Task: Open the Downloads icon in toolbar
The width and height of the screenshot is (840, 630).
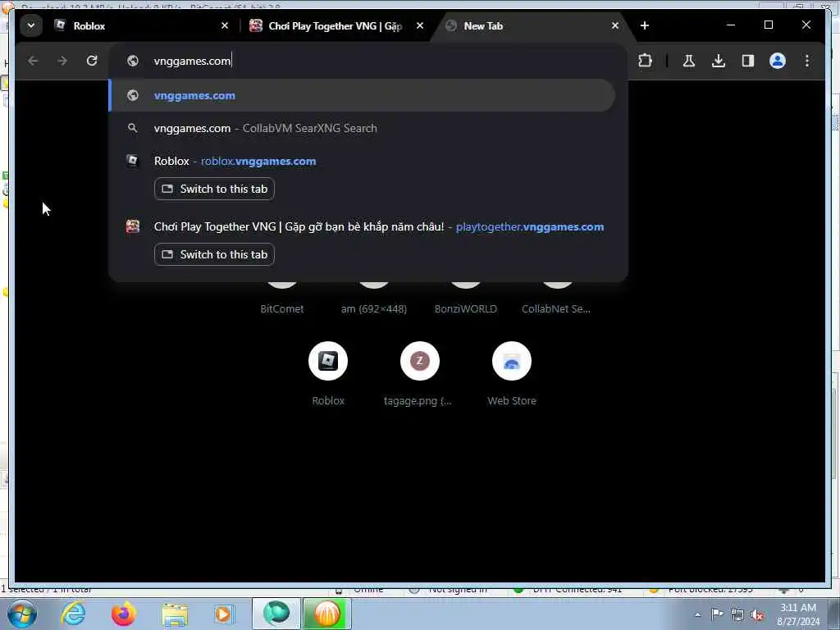Action: coord(719,61)
